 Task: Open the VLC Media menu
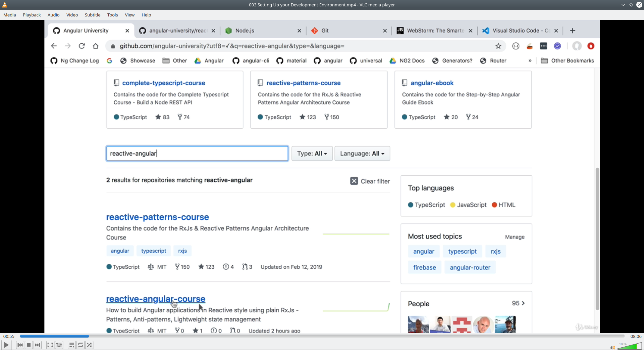[10, 15]
